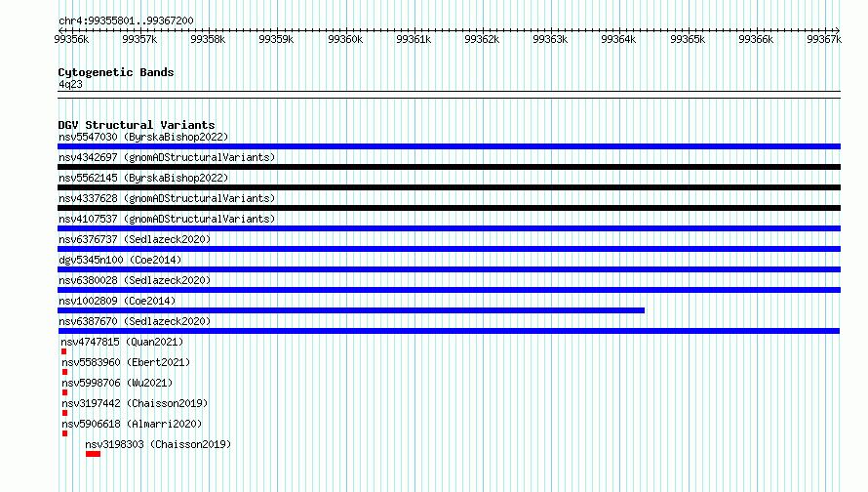Image resolution: width=868 pixels, height=492 pixels.
Task: Click the red marker under nsv5583960
Action: 64,372
